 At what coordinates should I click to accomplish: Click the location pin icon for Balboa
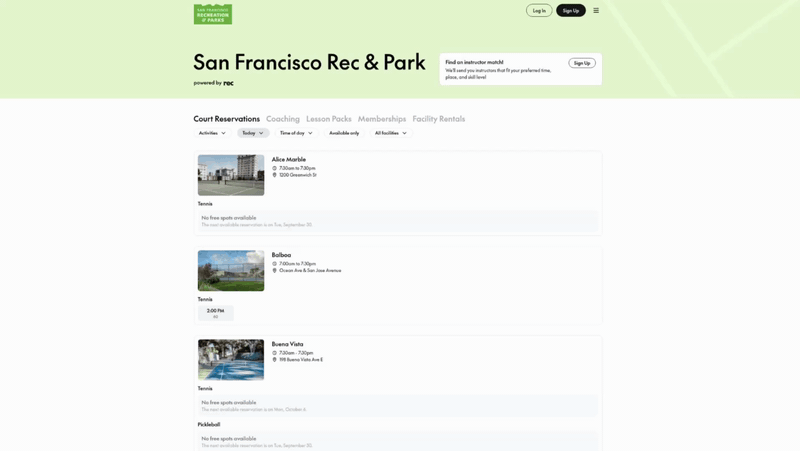[275, 270]
